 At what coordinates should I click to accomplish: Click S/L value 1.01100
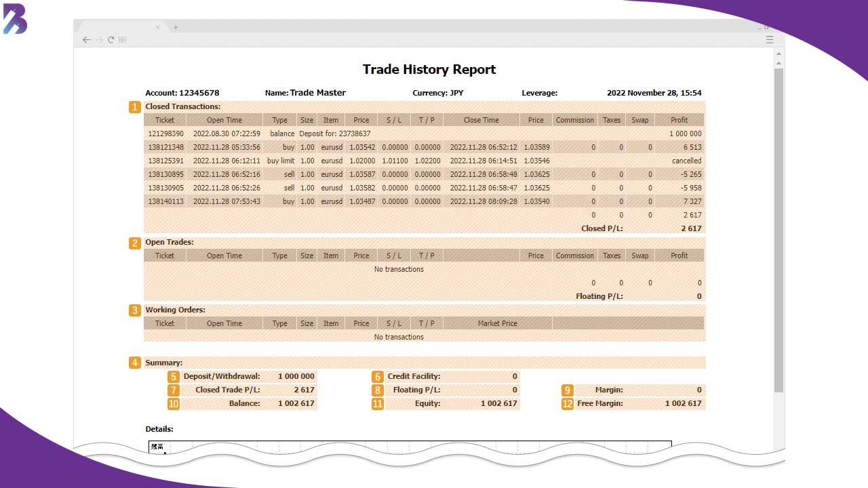(395, 161)
